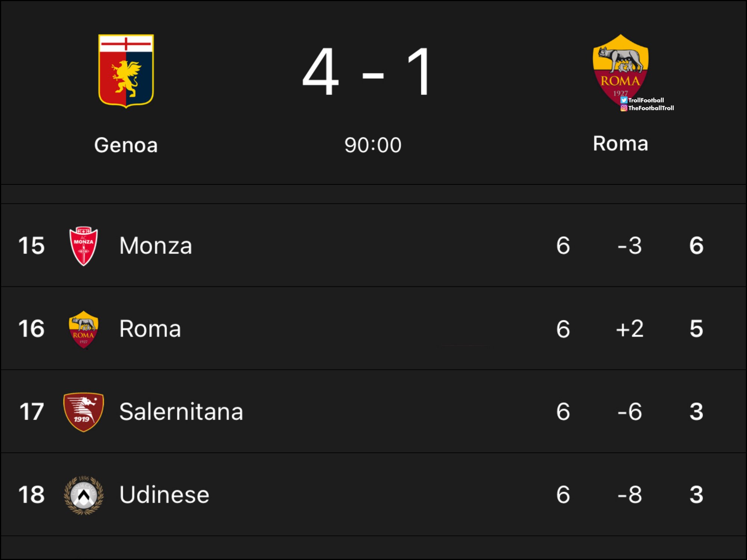
Task: Tap the Udinese club badge
Action: tap(84, 495)
